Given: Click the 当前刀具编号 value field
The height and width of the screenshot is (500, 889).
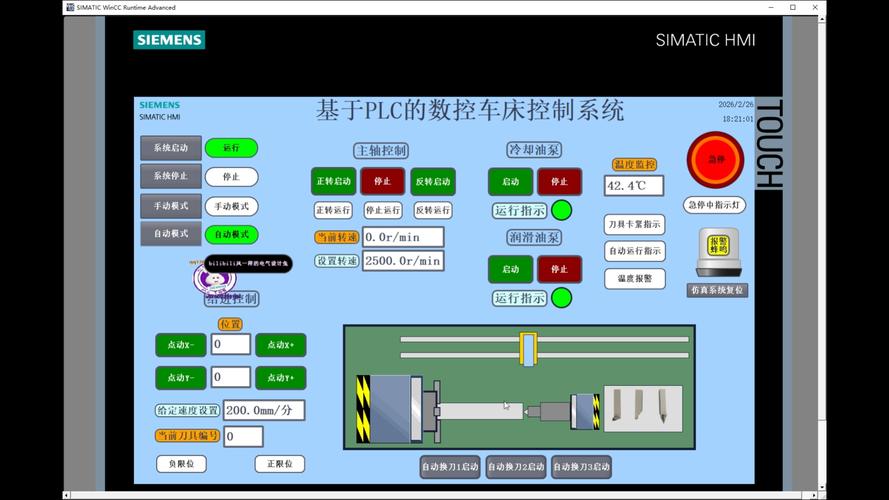Looking at the screenshot, I should (243, 437).
